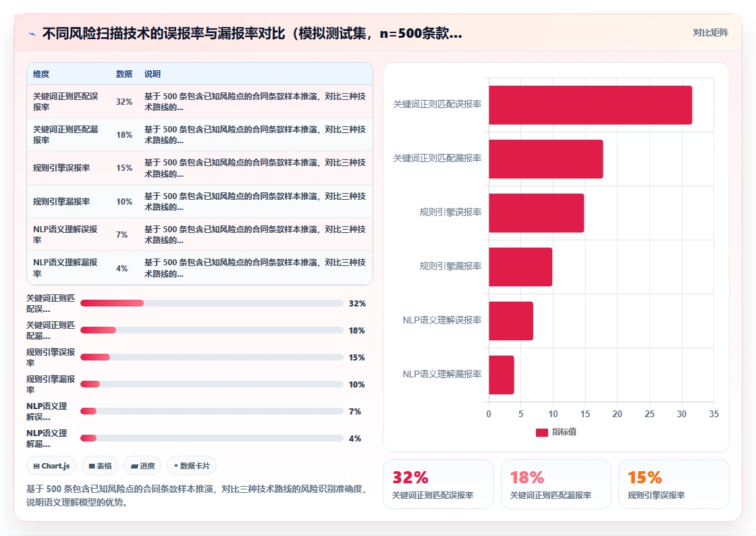Click the 10% 规则引擎漏报率 progress bar

(212, 384)
